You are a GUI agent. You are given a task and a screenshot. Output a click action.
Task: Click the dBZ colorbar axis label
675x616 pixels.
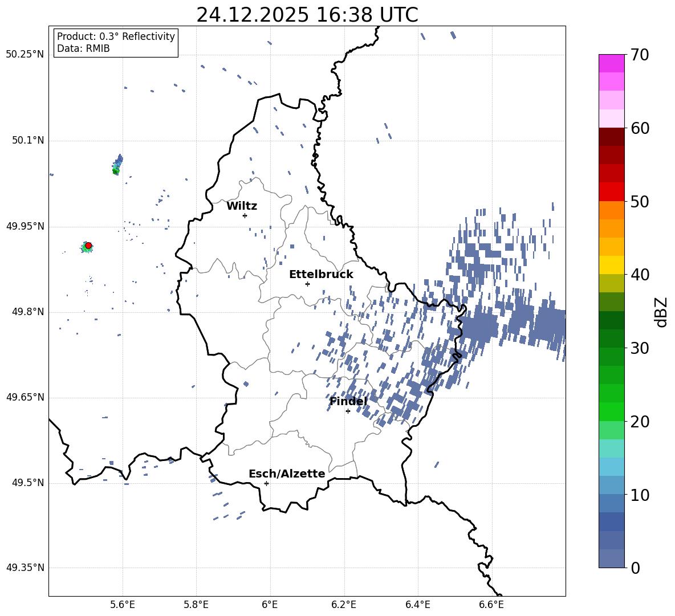click(662, 312)
